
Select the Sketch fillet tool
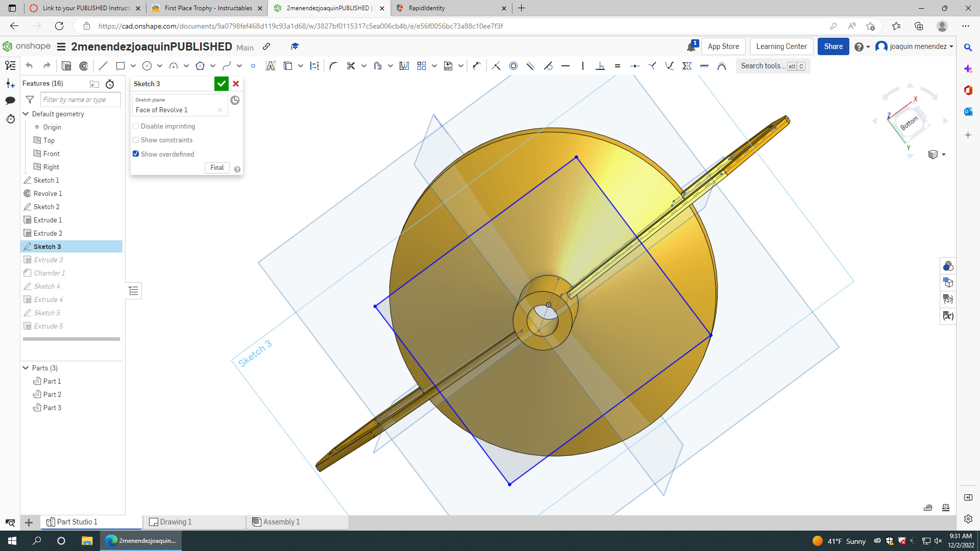tap(334, 66)
